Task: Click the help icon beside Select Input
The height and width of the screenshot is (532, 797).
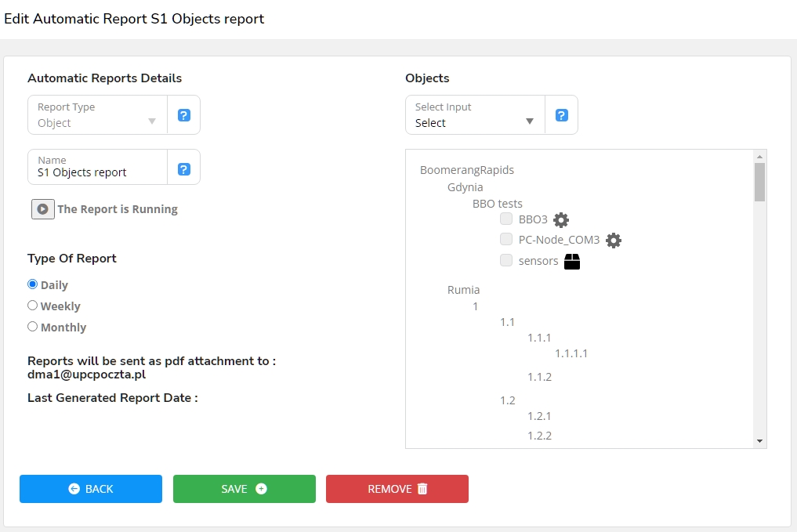Action: (561, 115)
